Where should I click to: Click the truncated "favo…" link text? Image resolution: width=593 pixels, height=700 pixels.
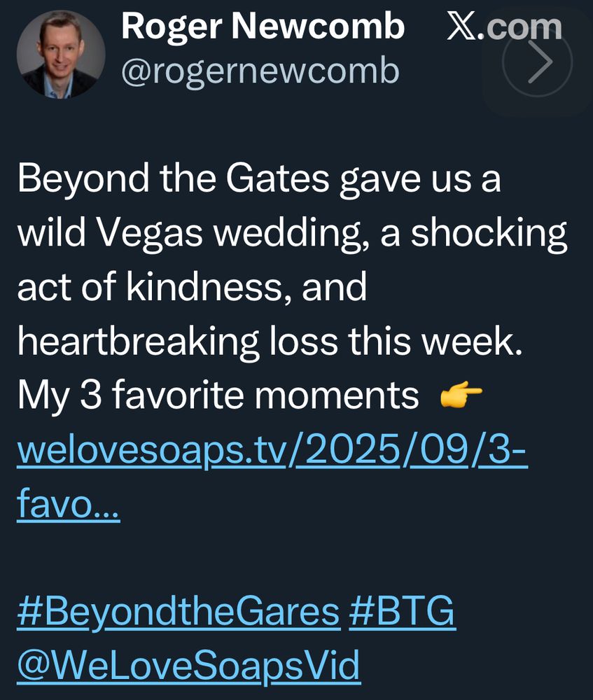coord(69,503)
